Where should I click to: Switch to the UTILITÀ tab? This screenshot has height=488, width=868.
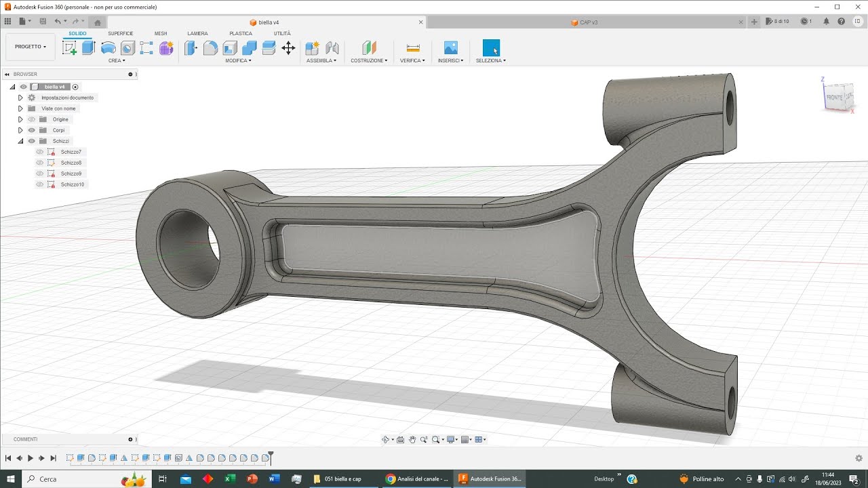click(282, 33)
